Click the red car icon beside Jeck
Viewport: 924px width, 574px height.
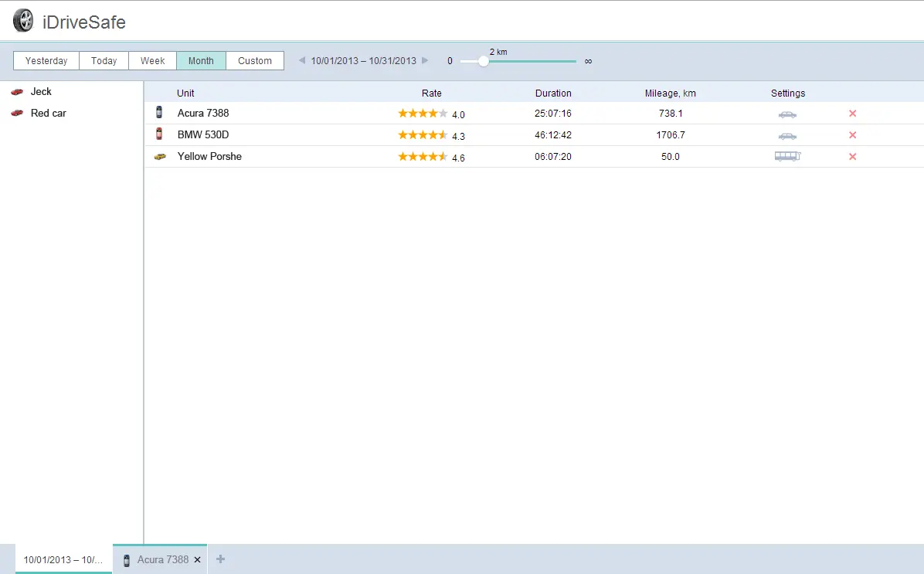pyautogui.click(x=17, y=92)
